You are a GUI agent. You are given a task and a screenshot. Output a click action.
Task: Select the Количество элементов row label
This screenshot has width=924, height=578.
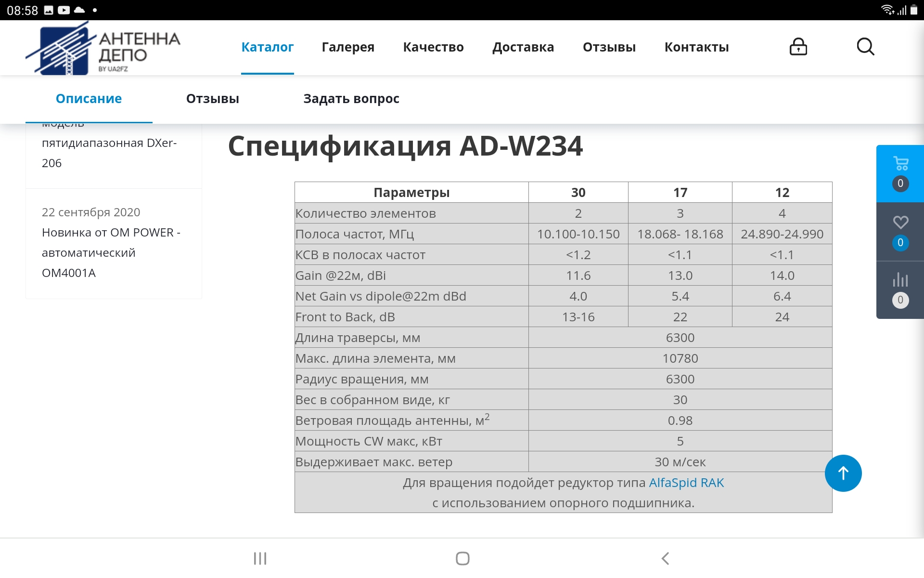(365, 213)
